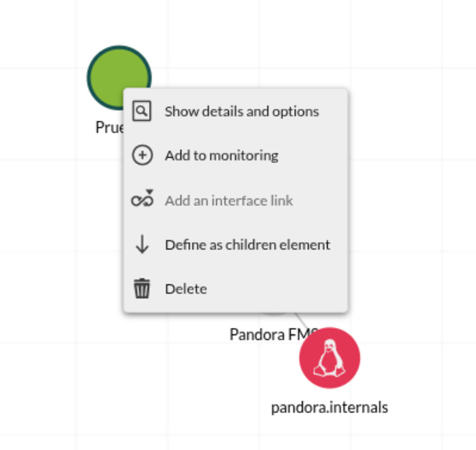The image size is (476, 450).
Task: Click the pandora.internals node label
Action: 329,407
